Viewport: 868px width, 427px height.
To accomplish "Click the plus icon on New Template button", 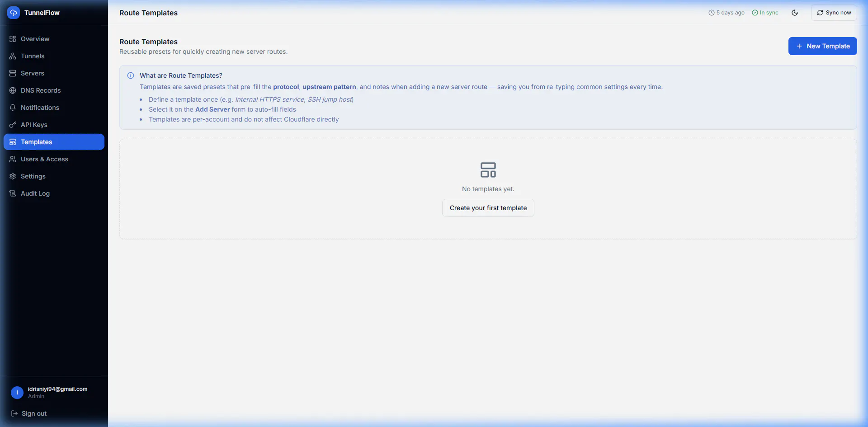I will [799, 46].
